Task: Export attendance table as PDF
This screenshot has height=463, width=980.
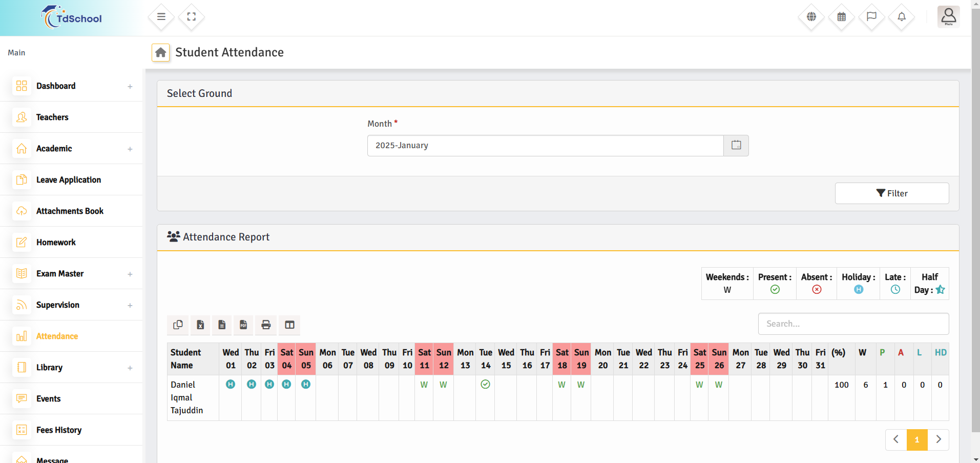Action: 243,325
